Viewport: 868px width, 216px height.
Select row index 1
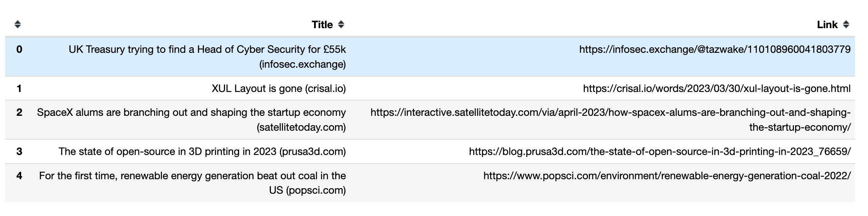point(19,88)
